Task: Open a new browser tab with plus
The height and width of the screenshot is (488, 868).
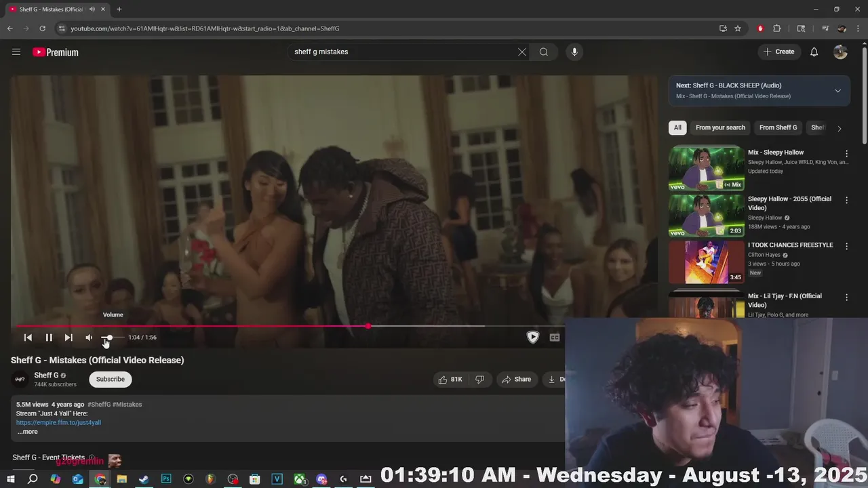Action: [119, 9]
